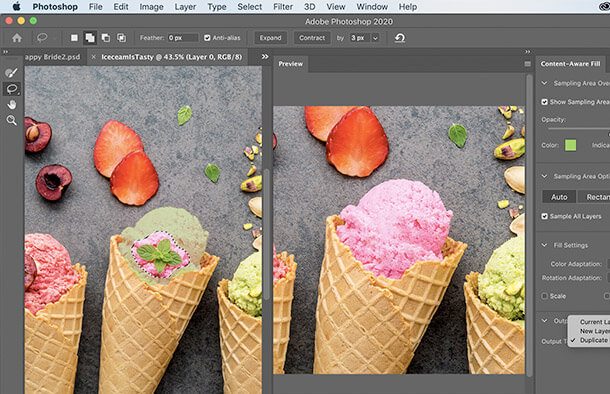The width and height of the screenshot is (610, 394).
Task: Select the Preview panel tab
Action: 291,64
